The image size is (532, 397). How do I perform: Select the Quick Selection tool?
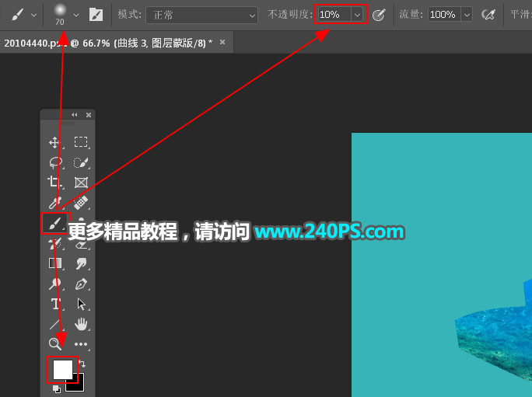pos(81,162)
